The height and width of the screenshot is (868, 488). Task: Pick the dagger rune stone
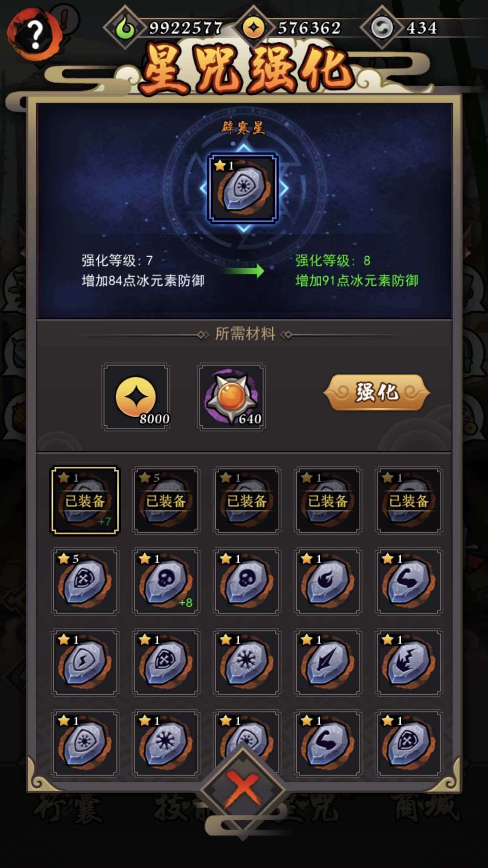(x=328, y=662)
